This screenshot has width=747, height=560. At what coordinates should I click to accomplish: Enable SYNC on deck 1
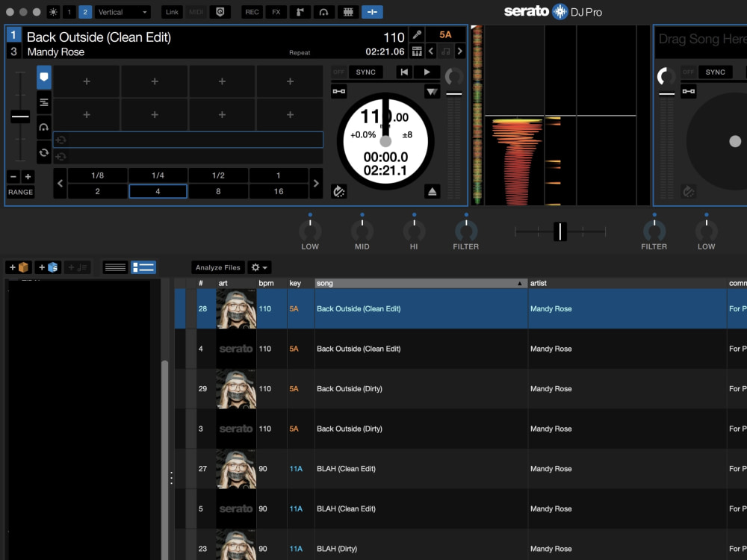(x=365, y=72)
